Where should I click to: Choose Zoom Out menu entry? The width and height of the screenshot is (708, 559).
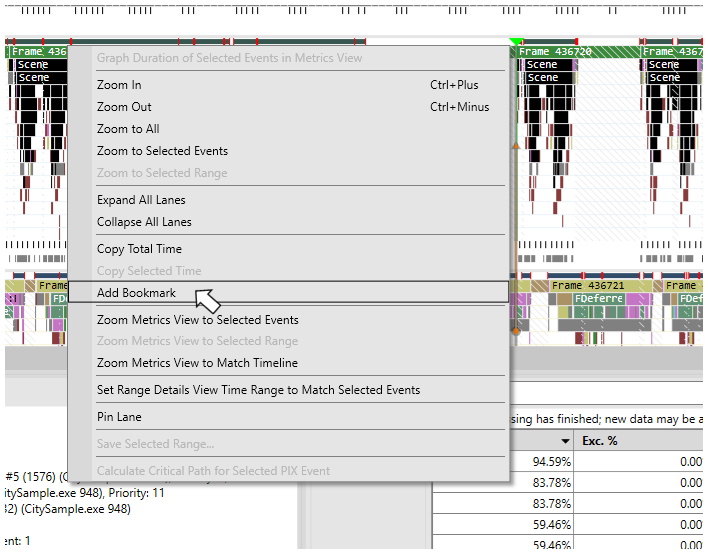click(x=289, y=107)
